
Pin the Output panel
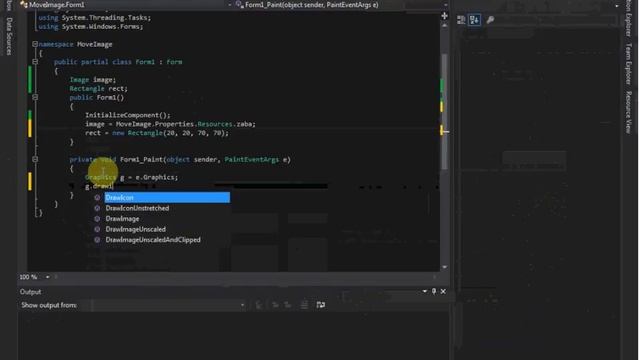tap(434, 291)
